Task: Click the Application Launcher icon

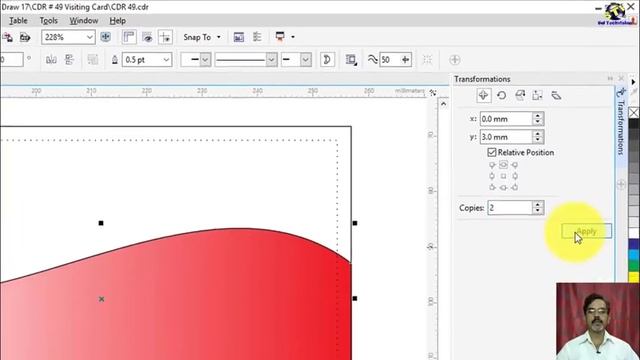Action: (x=280, y=37)
